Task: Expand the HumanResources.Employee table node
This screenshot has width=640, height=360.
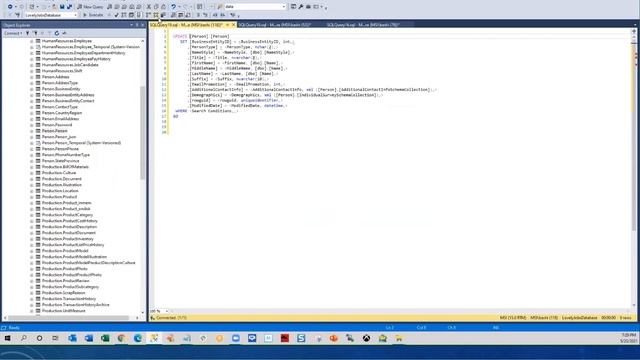Action: coord(32,41)
